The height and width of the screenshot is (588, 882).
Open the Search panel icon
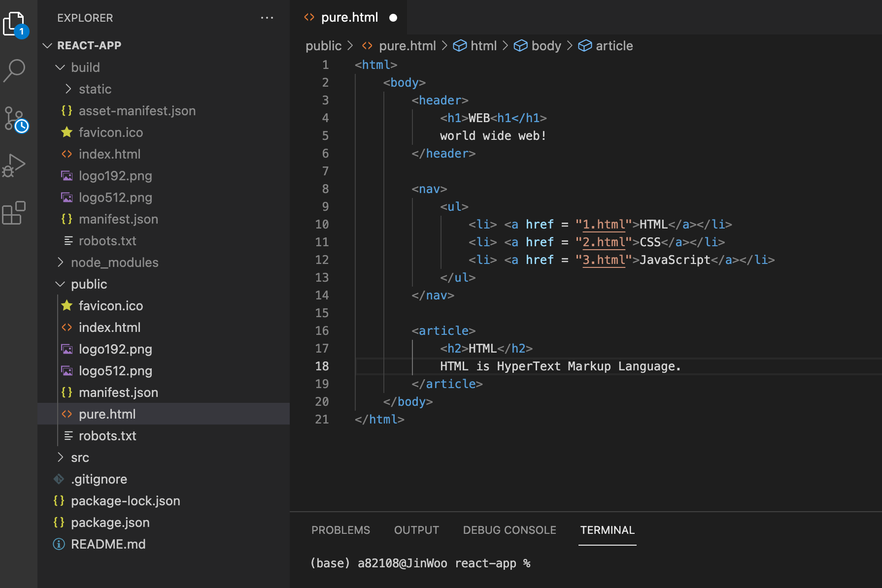pos(15,70)
